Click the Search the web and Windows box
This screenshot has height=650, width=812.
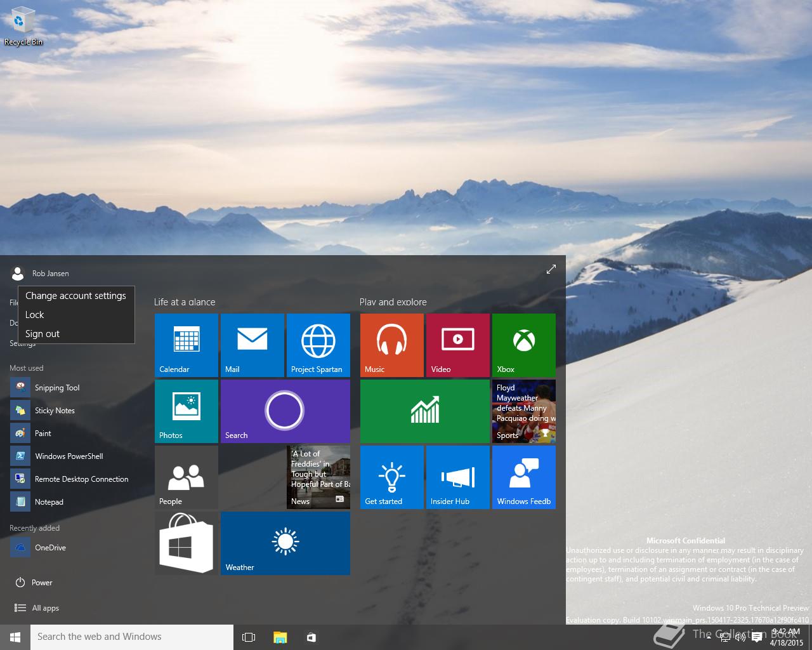(x=132, y=637)
